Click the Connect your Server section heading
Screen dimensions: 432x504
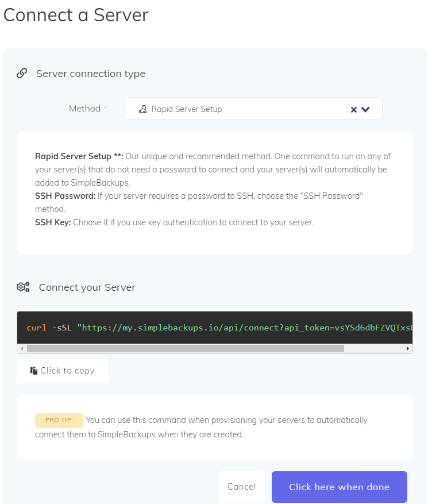[87, 287]
